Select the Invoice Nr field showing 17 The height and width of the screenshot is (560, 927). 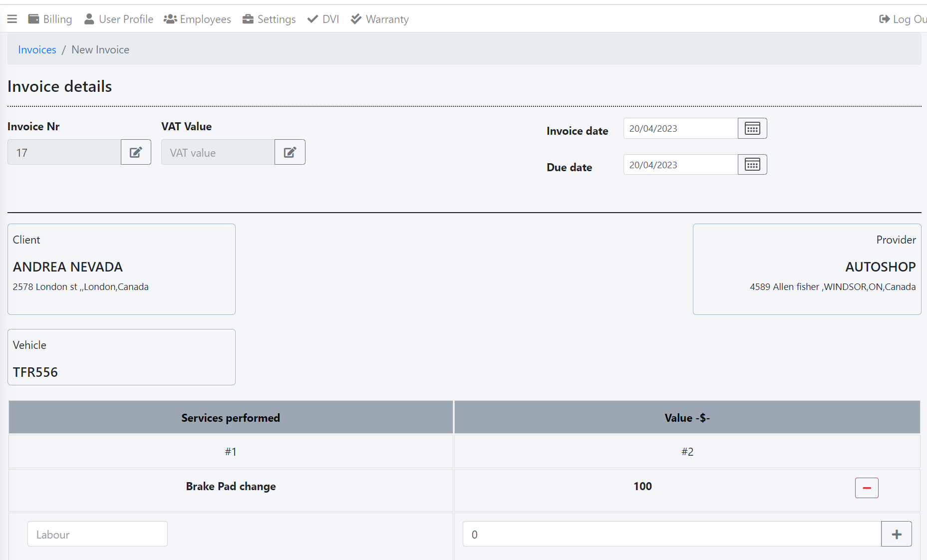(64, 152)
